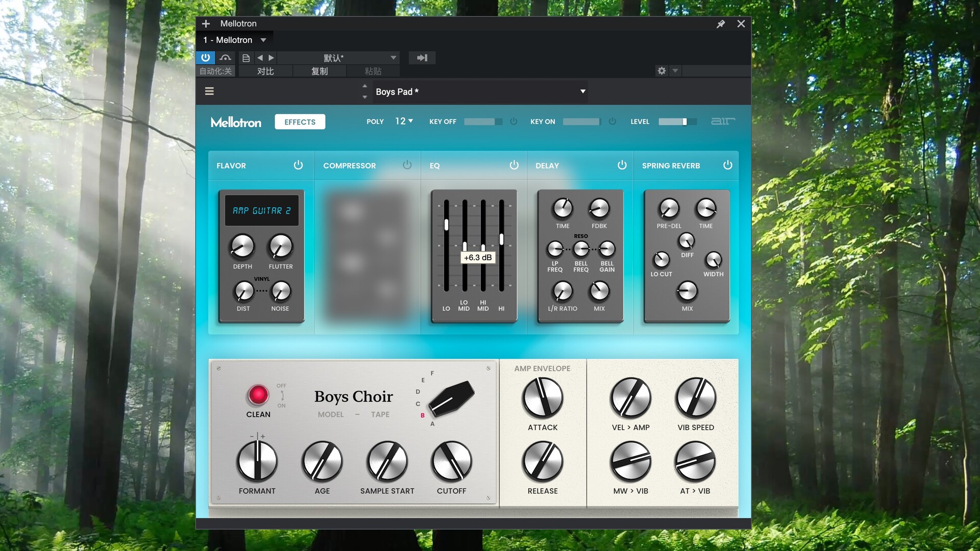The image size is (980, 551).
Task: Click the AMP GUITAR 2 flavor display
Action: (262, 211)
